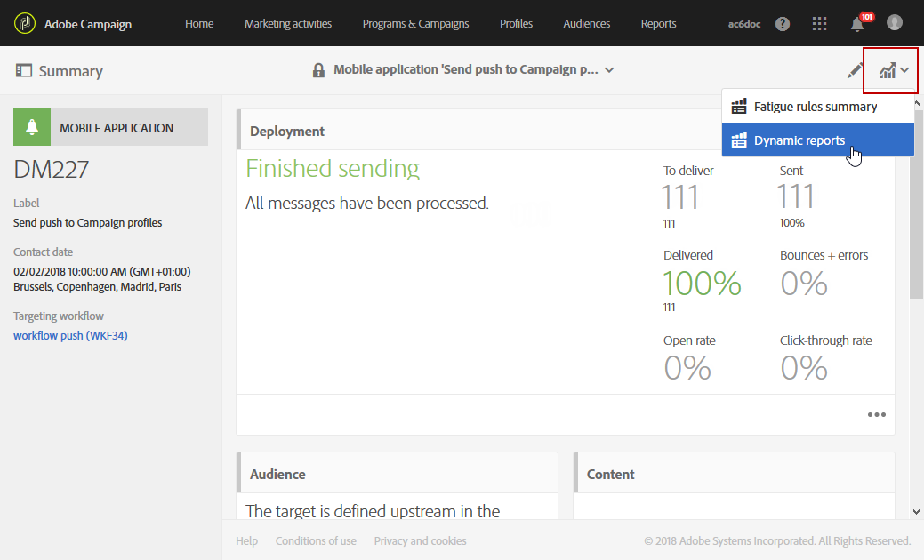Click the Click-through rate 0% value
924x560 pixels.
tap(804, 368)
